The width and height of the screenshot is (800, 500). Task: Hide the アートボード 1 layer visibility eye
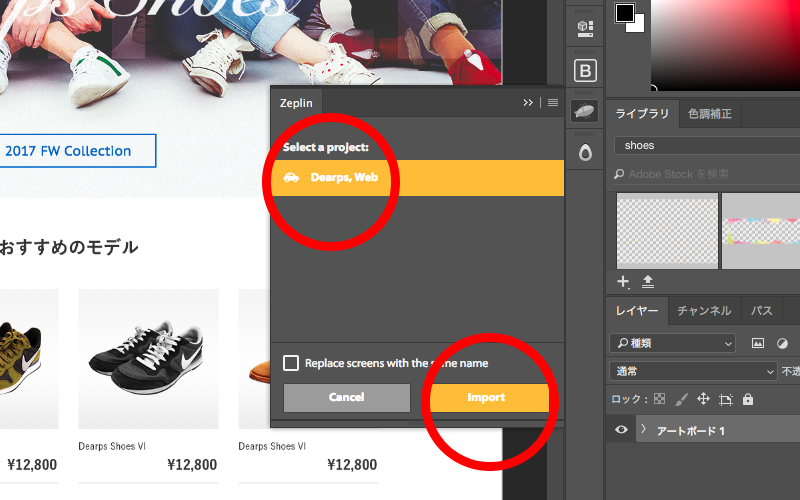[621, 430]
